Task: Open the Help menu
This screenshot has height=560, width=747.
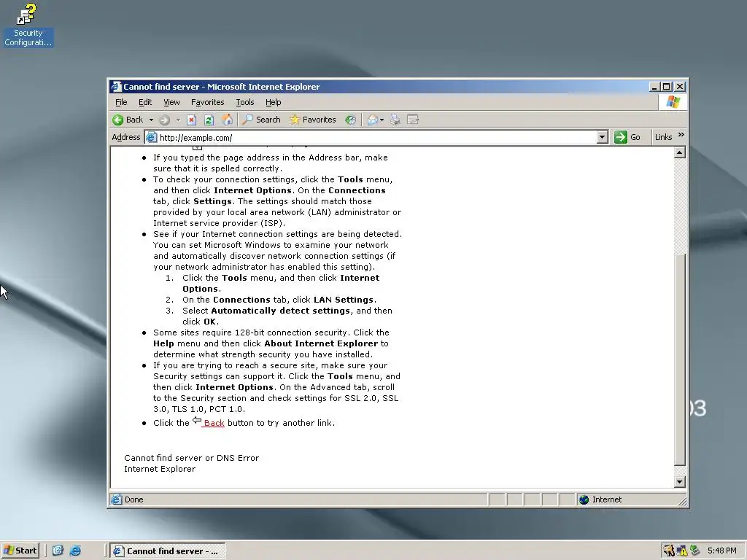Action: pos(273,102)
